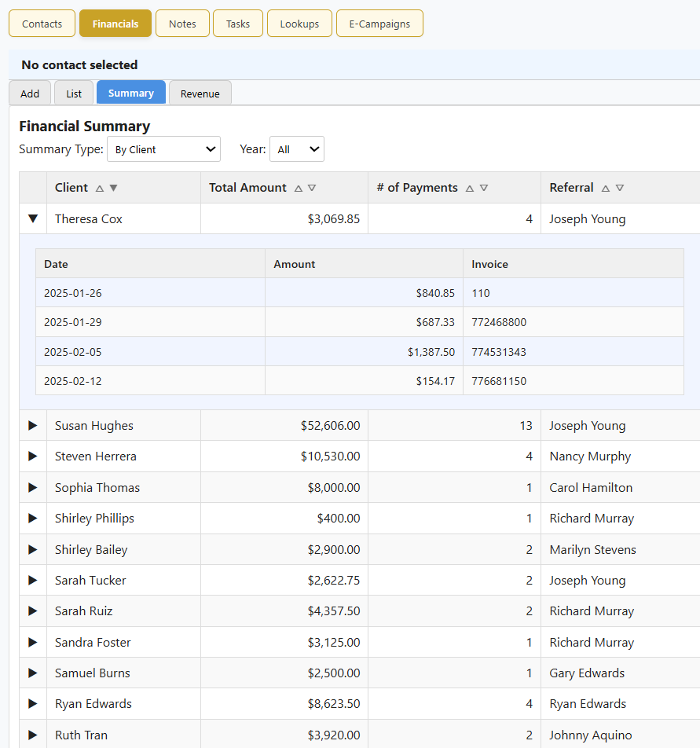Click Client column header label
This screenshot has height=748, width=700.
[x=71, y=188]
